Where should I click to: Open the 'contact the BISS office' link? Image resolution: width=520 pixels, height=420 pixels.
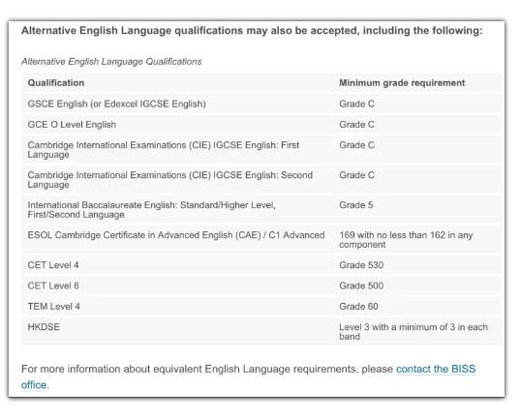click(436, 369)
